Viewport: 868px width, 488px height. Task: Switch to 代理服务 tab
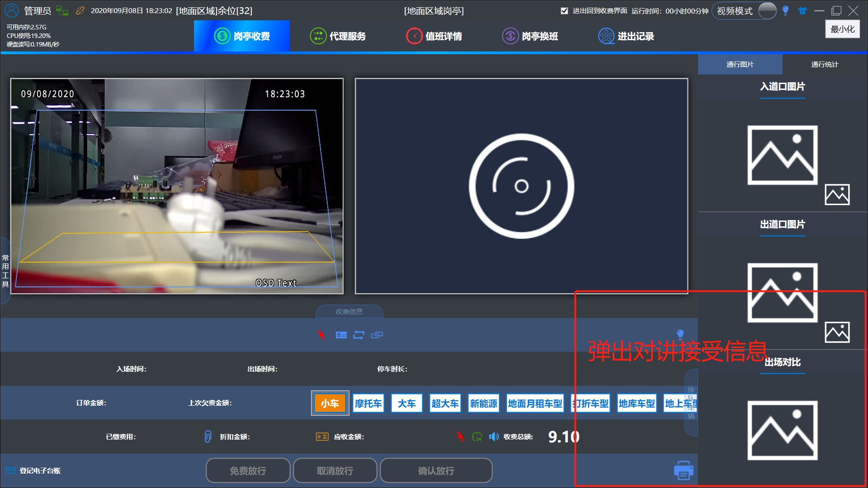coord(338,36)
